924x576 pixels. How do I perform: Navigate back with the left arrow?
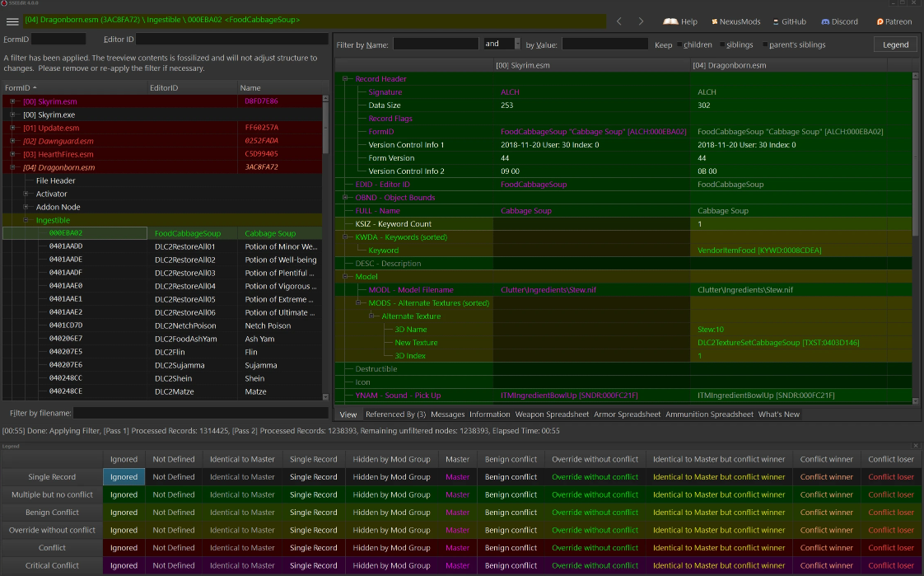(x=618, y=21)
